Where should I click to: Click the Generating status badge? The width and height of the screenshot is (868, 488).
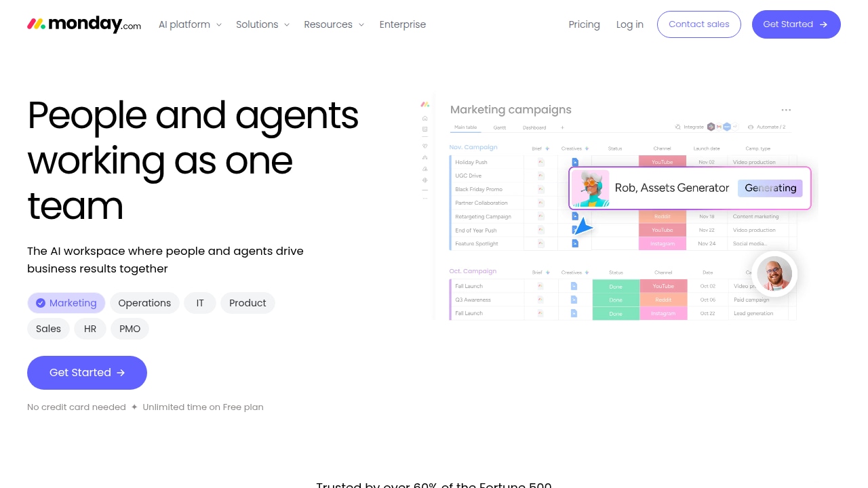tap(770, 188)
